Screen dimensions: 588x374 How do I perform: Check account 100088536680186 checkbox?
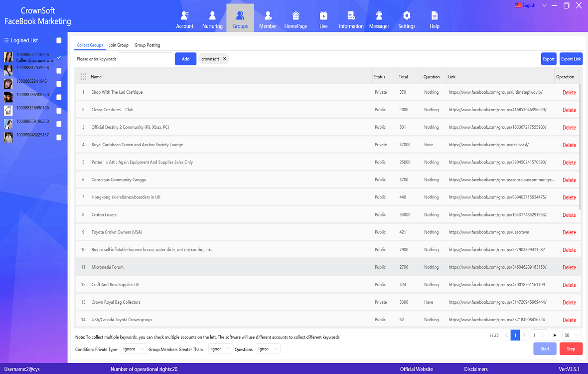[59, 111]
